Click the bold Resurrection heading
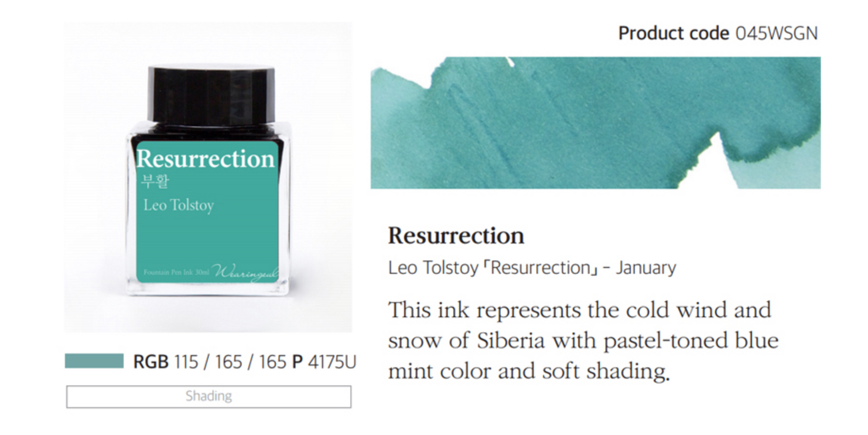 tap(456, 236)
